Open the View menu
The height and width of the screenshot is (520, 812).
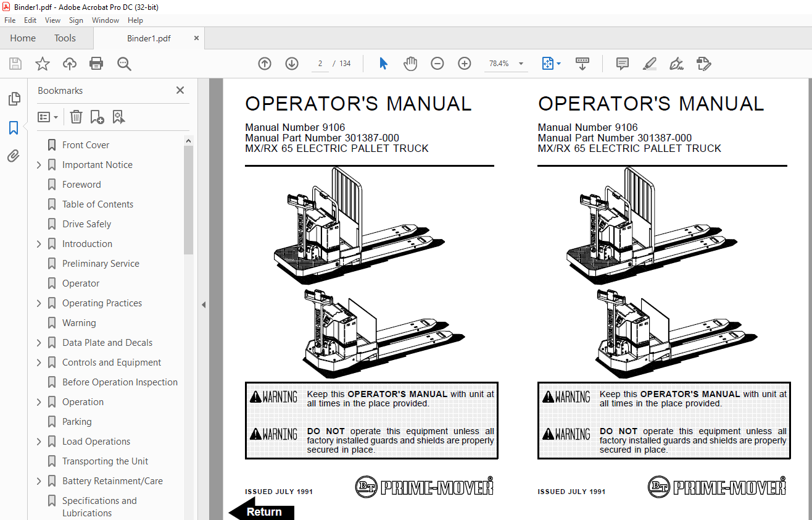52,20
